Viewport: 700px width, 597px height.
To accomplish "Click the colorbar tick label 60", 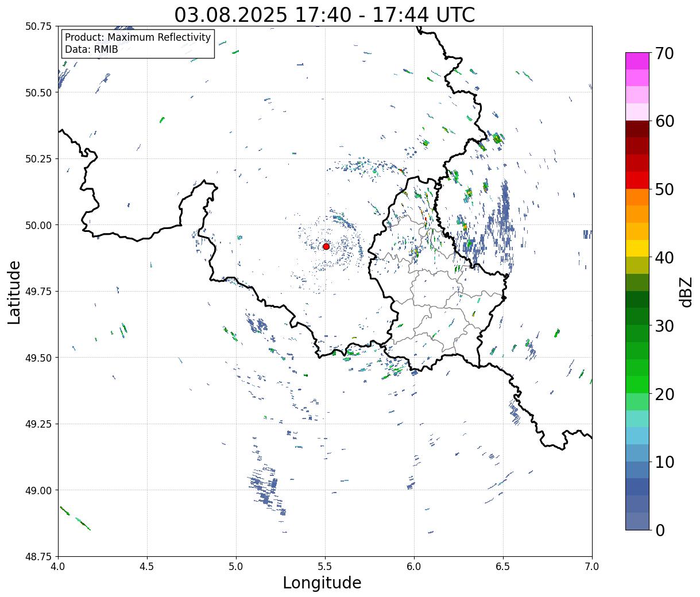I will pyautogui.click(x=664, y=121).
